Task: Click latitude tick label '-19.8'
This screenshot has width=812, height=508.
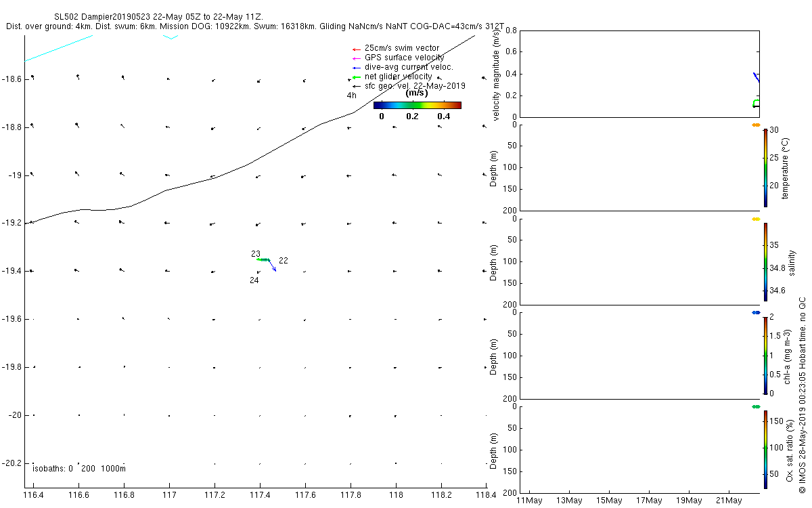Action: [x=12, y=367]
